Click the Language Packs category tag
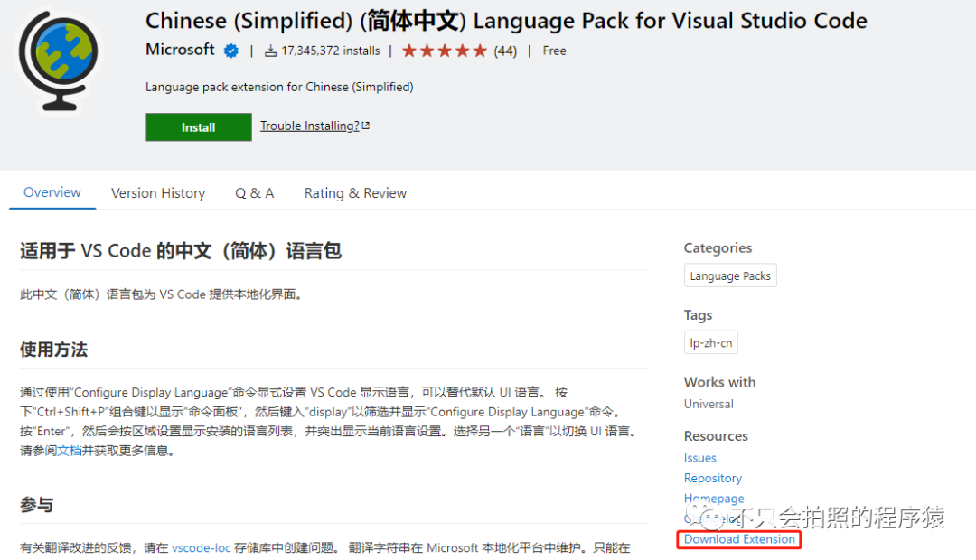 730,275
